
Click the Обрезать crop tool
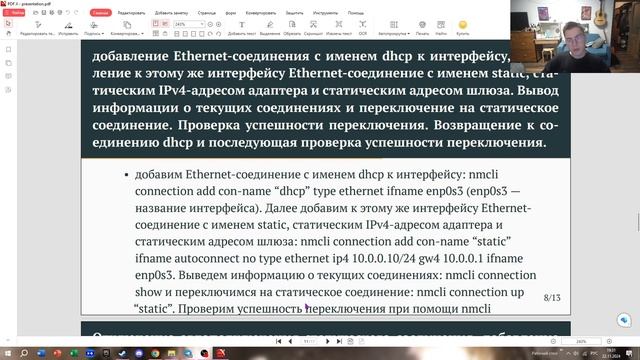click(292, 27)
